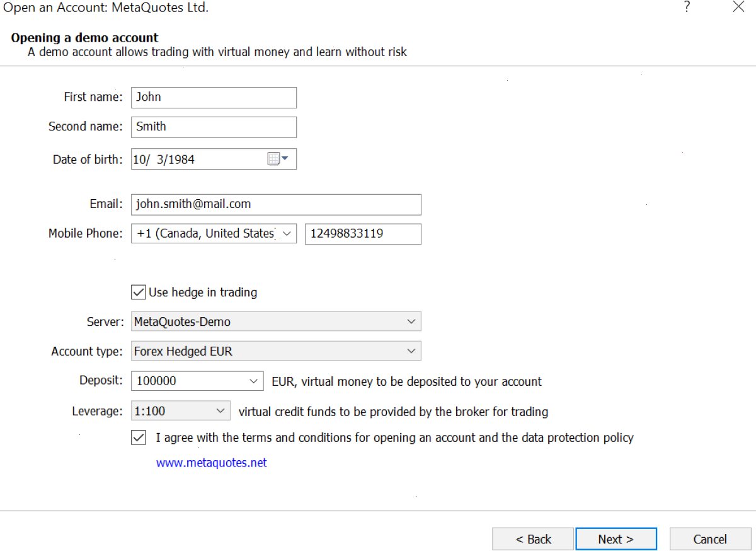Select the Email address field

tap(276, 204)
